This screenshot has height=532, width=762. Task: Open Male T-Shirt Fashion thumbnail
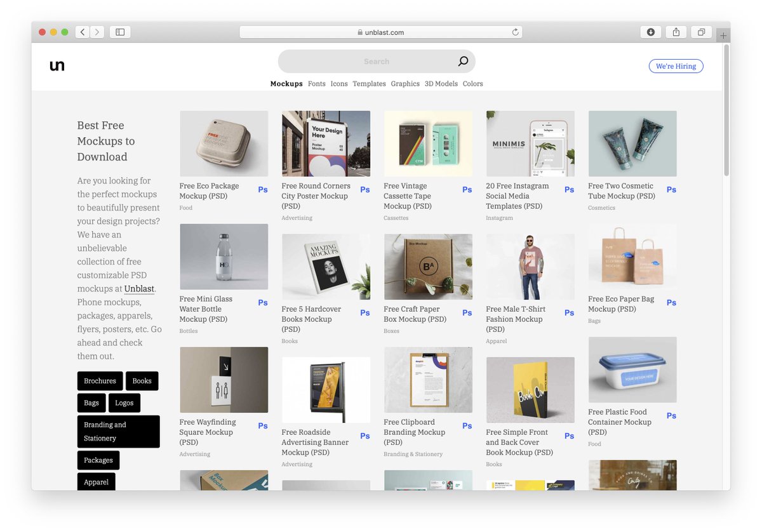coord(530,267)
